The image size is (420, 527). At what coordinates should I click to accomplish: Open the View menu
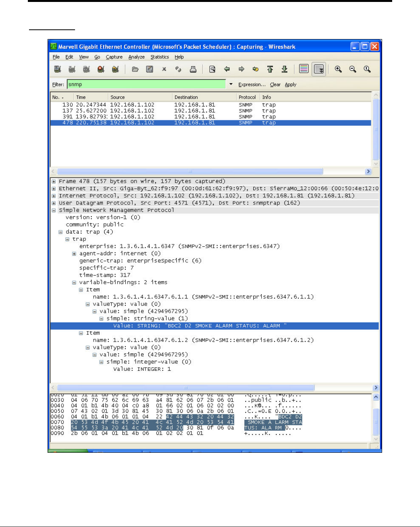pos(84,57)
